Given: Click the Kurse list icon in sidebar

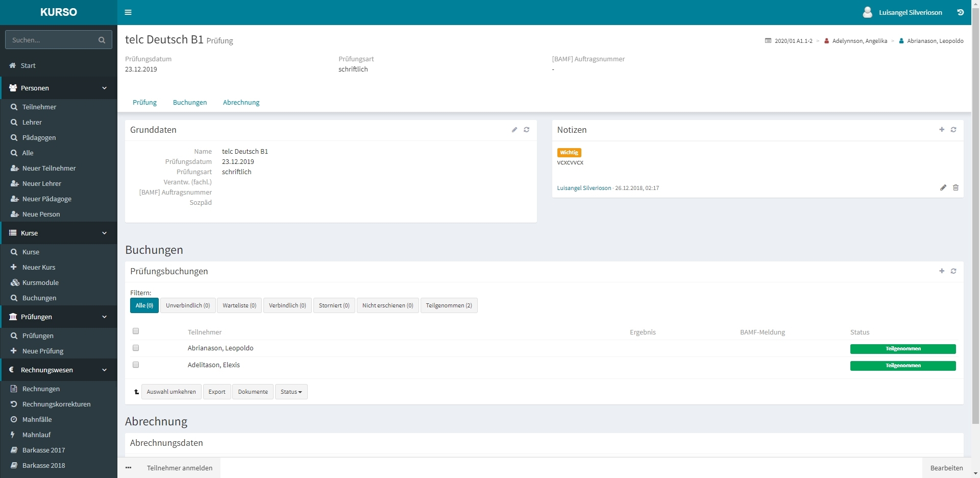Looking at the screenshot, I should coord(13,233).
